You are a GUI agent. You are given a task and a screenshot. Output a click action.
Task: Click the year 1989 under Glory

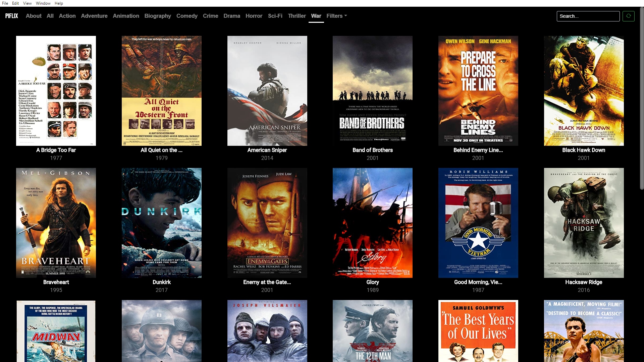click(373, 290)
